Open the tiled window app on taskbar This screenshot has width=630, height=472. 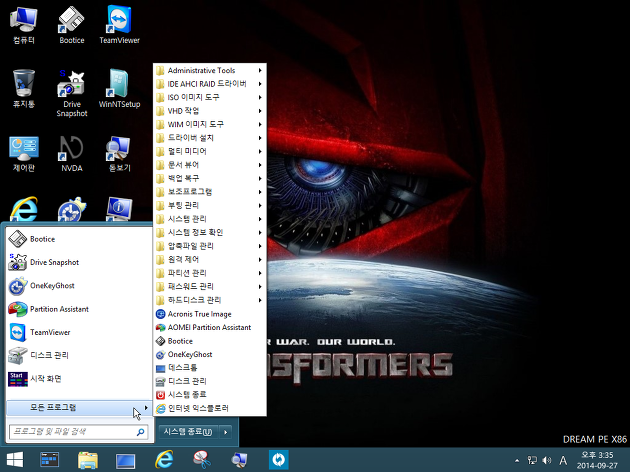click(x=50, y=460)
